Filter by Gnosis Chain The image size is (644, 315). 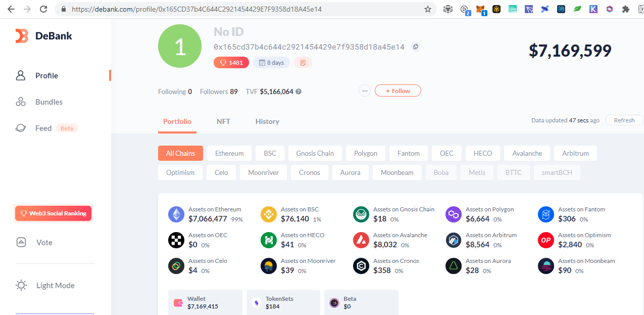coord(315,153)
